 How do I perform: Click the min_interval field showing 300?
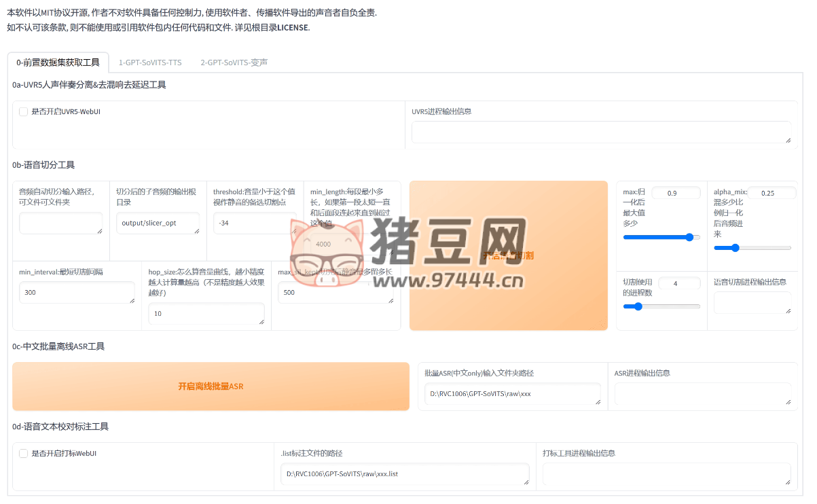pos(77,293)
